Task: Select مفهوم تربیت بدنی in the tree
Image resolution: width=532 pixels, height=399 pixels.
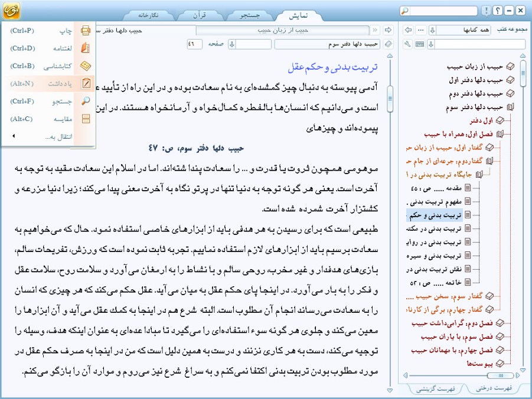Action: (x=434, y=201)
